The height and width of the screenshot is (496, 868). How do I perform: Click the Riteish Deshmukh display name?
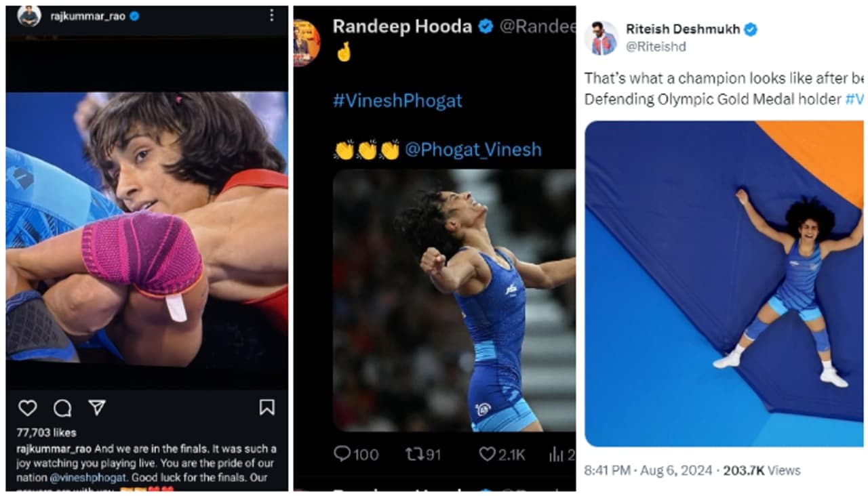[682, 29]
